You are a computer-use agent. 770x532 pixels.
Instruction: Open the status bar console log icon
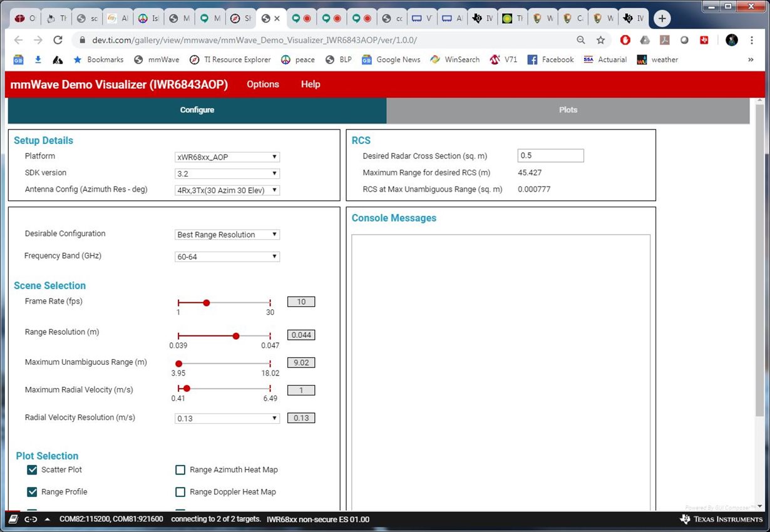coord(13,519)
